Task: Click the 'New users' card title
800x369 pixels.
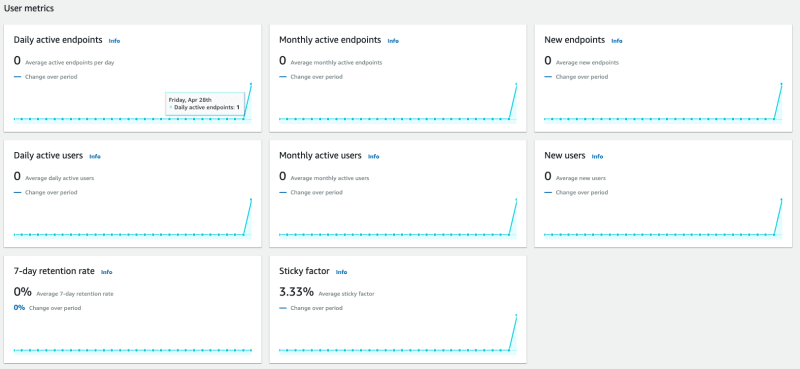Action: pos(565,156)
